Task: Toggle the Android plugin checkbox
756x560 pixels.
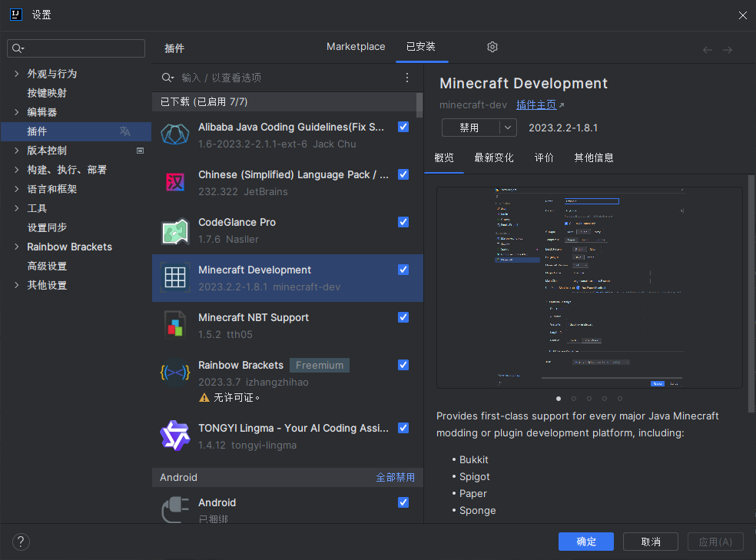Action: point(403,502)
